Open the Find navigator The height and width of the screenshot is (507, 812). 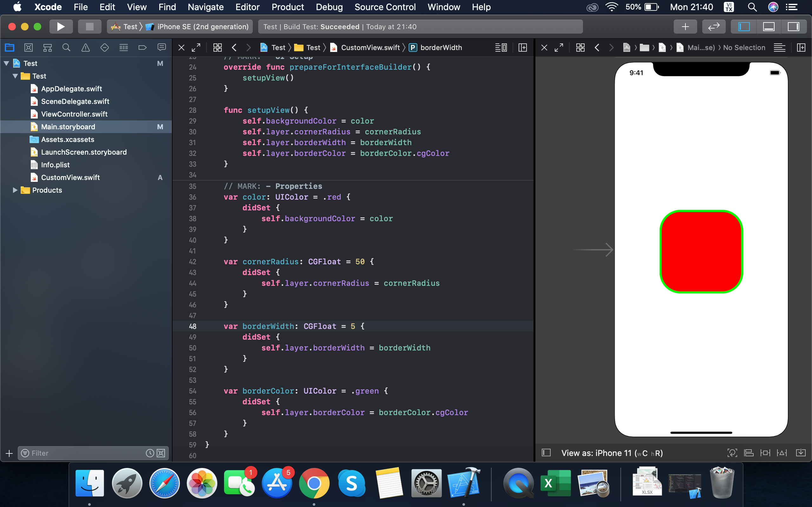[x=66, y=47]
